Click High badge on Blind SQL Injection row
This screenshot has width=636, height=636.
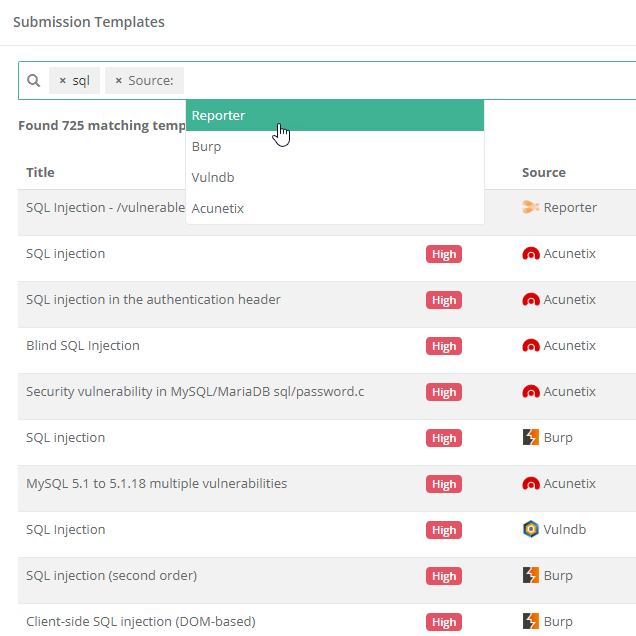(x=444, y=346)
